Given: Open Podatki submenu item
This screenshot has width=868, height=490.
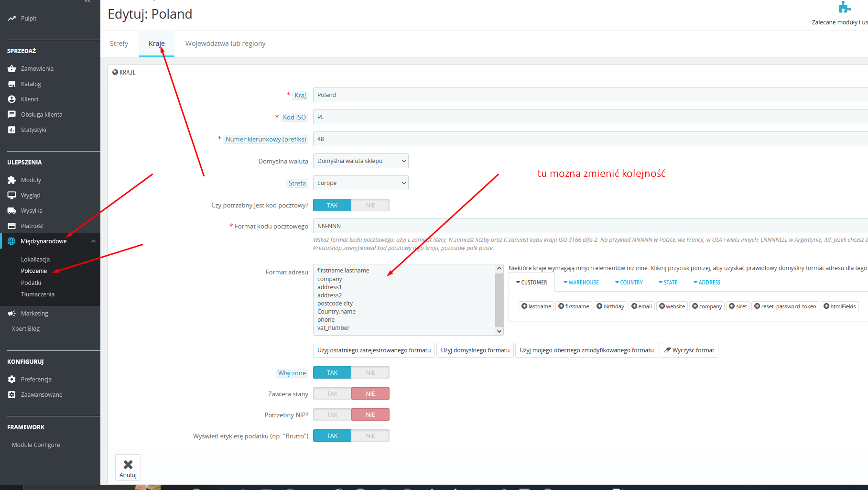Looking at the screenshot, I should (31, 283).
